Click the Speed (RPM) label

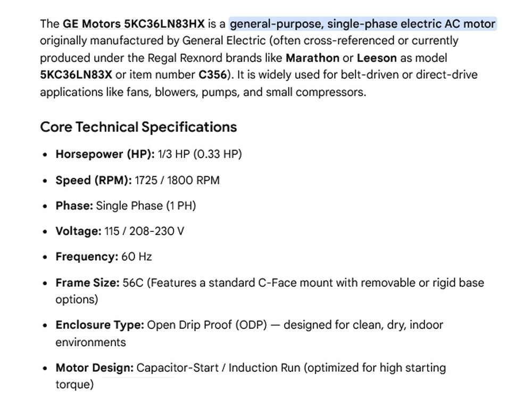click(94, 180)
